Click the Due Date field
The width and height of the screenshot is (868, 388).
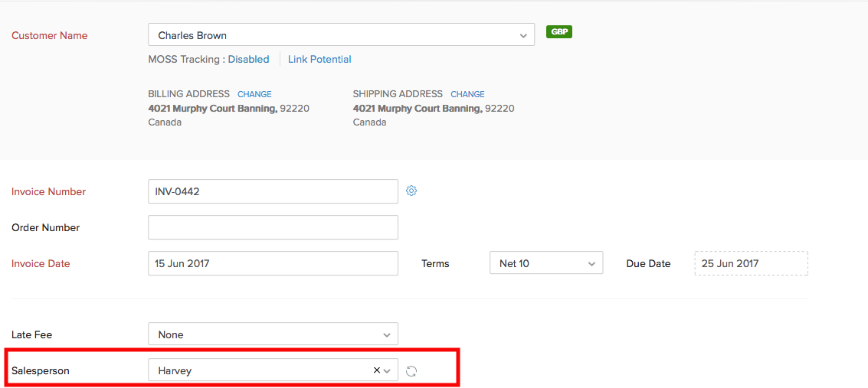click(x=751, y=263)
